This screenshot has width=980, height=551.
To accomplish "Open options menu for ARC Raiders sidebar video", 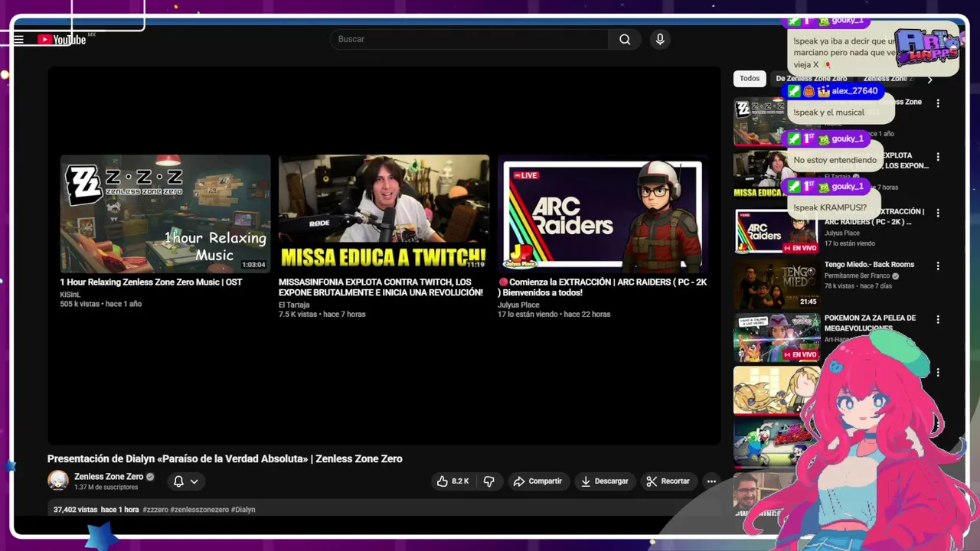I will pyautogui.click(x=938, y=213).
